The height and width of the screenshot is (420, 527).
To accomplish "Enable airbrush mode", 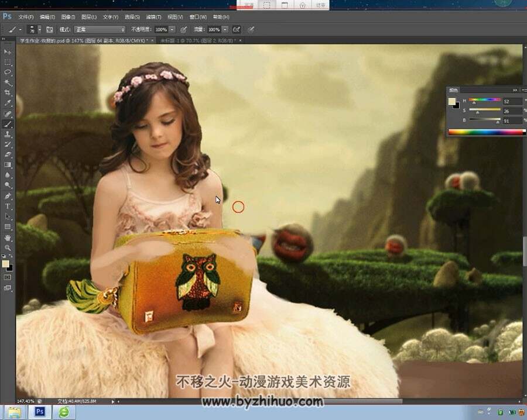I will 237,30.
